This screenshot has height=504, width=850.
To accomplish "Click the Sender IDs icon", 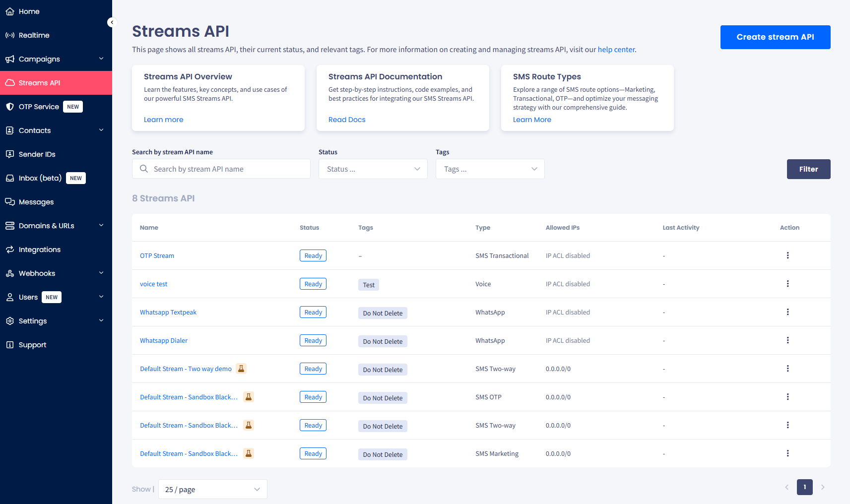I will (x=10, y=154).
